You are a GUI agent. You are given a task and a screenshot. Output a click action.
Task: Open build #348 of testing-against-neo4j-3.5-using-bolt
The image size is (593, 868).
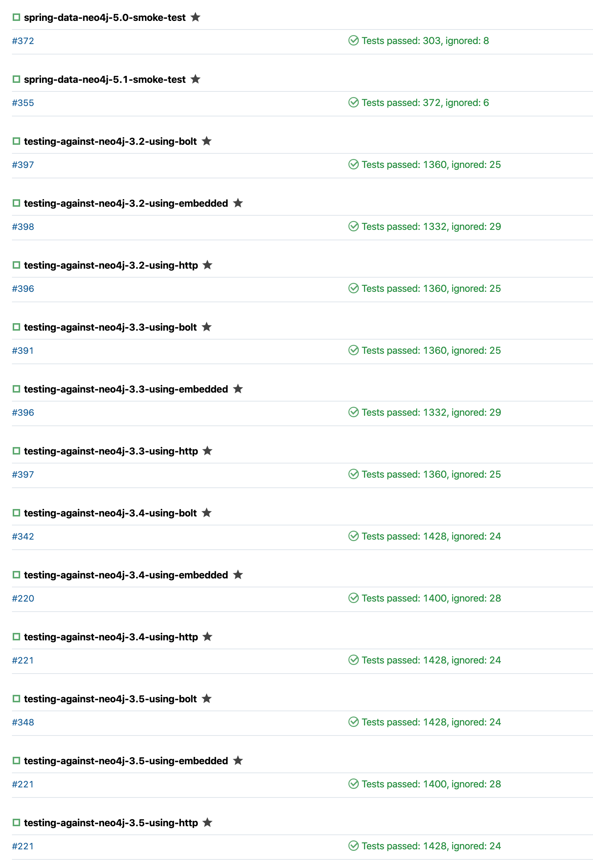point(23,722)
